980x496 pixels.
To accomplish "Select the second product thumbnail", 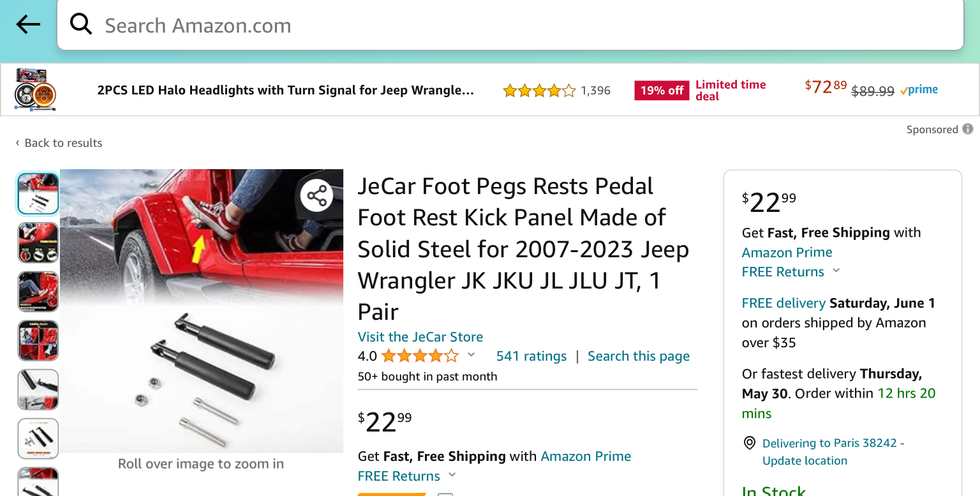I will (x=38, y=243).
